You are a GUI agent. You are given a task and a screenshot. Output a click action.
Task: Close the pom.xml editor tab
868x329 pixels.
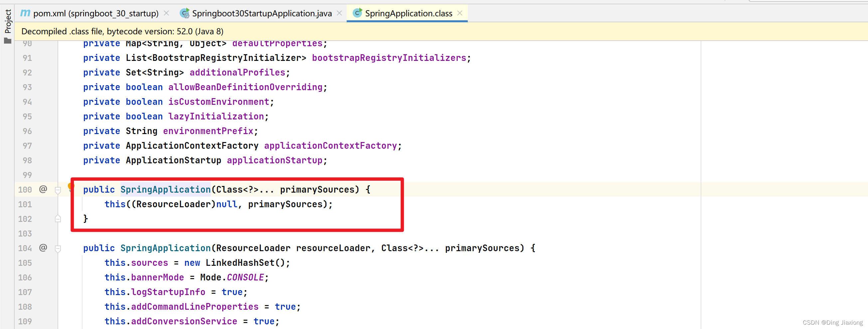click(166, 13)
